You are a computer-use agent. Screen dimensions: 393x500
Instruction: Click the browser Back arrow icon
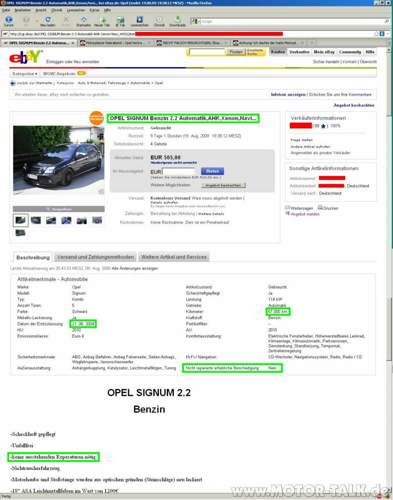coord(9,20)
